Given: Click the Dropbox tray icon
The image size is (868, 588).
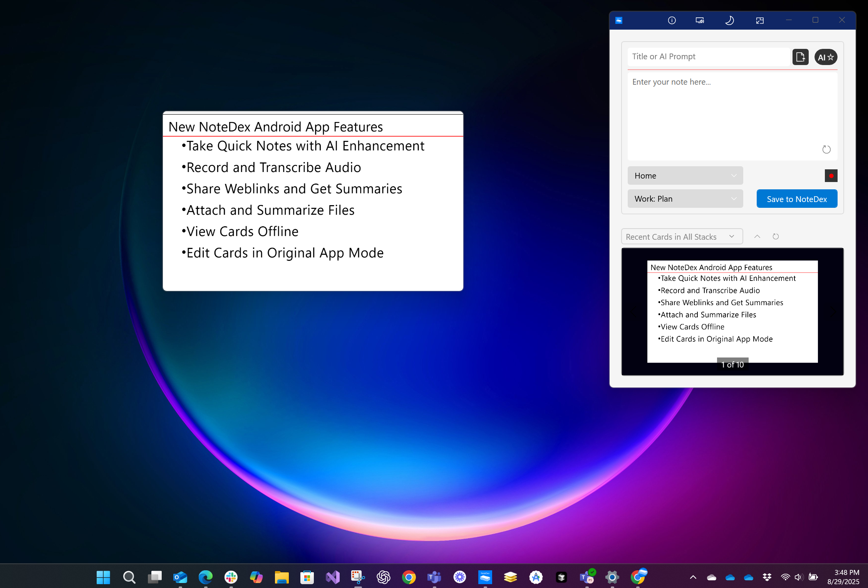Looking at the screenshot, I should tap(767, 577).
